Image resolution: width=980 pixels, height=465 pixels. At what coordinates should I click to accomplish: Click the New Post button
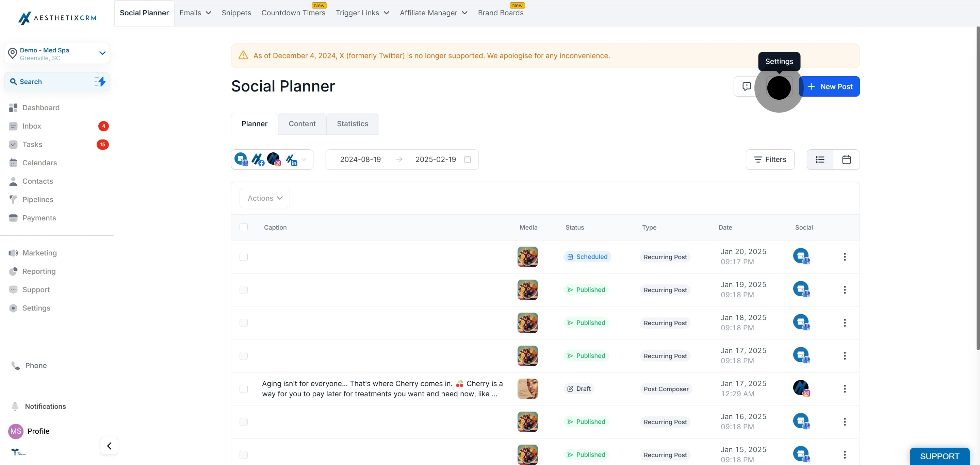[829, 86]
